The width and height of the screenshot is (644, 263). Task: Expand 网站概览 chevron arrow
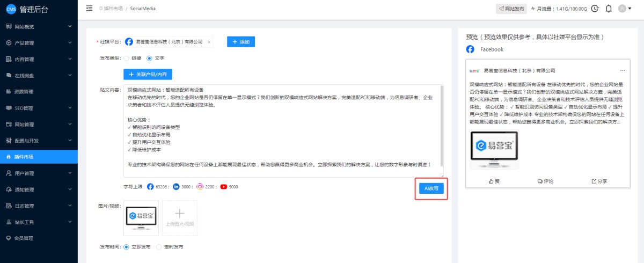click(x=70, y=26)
